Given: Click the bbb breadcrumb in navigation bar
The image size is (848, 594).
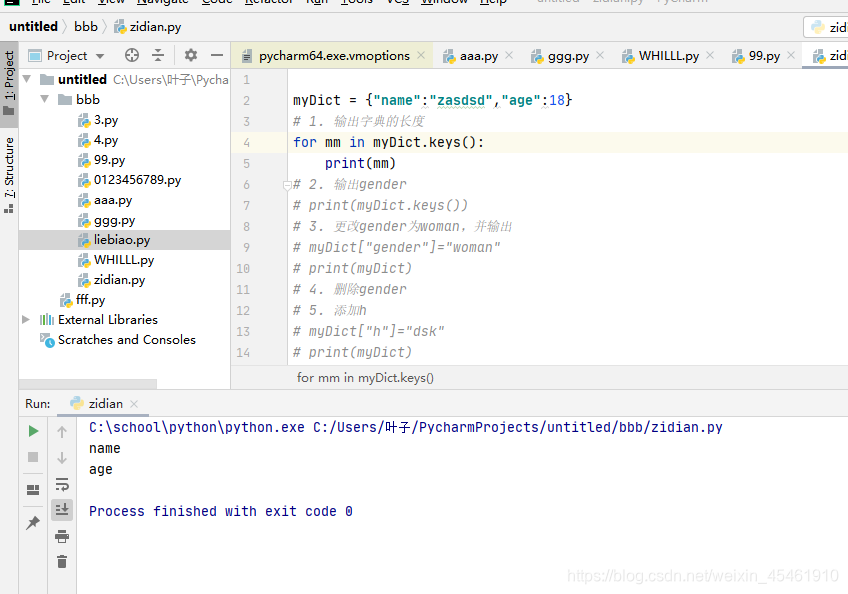Looking at the screenshot, I should [x=86, y=27].
